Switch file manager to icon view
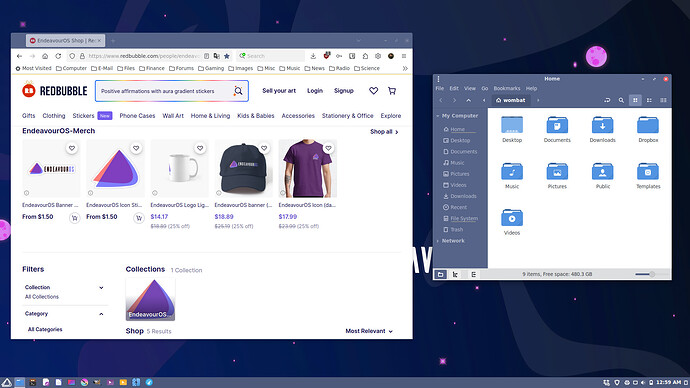Viewport: 690px width, 388px height. [x=635, y=100]
